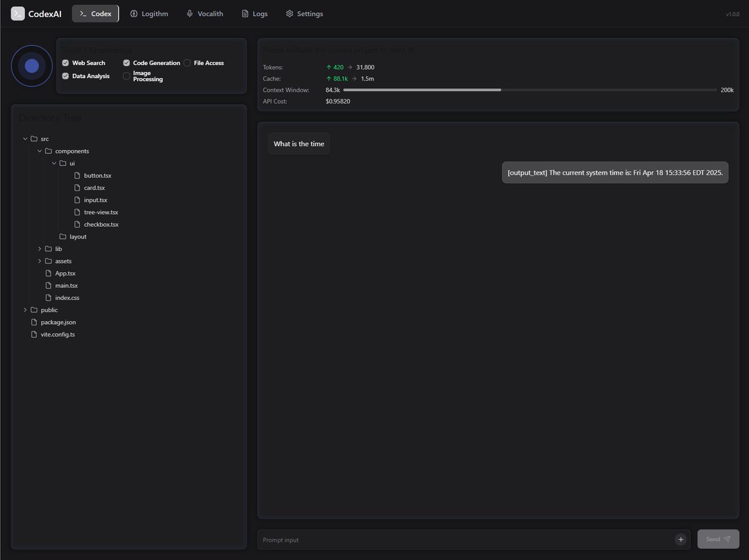Viewport: 749px width, 560px height.
Task: Click the file icon beside App.tsx
Action: (49, 273)
